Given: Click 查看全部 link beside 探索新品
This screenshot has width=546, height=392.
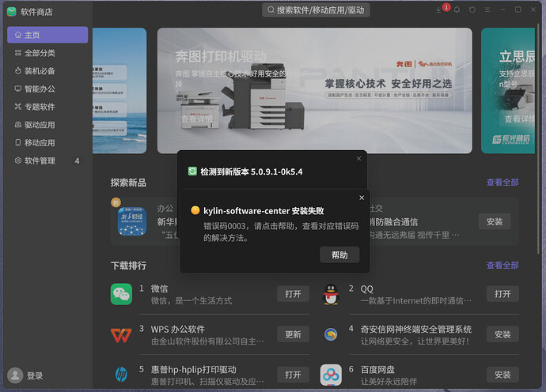Looking at the screenshot, I should 502,183.
